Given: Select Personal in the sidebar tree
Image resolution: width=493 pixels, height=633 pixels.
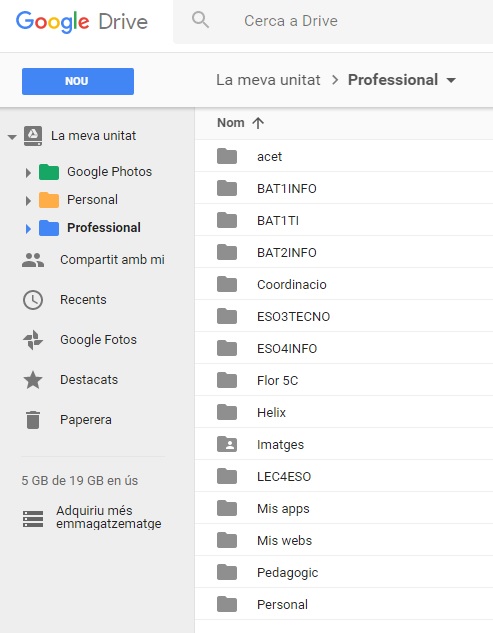Looking at the screenshot, I should pyautogui.click(x=92, y=199).
